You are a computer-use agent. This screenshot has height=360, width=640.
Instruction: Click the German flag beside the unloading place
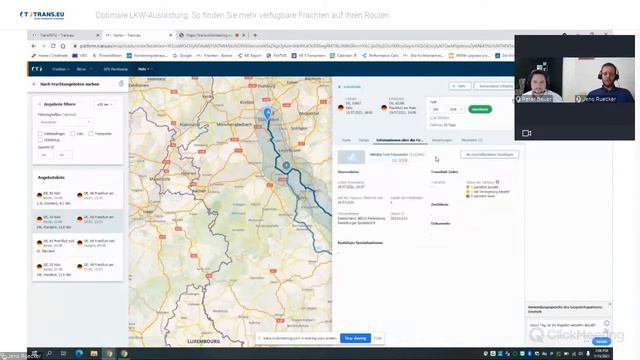[x=384, y=108]
